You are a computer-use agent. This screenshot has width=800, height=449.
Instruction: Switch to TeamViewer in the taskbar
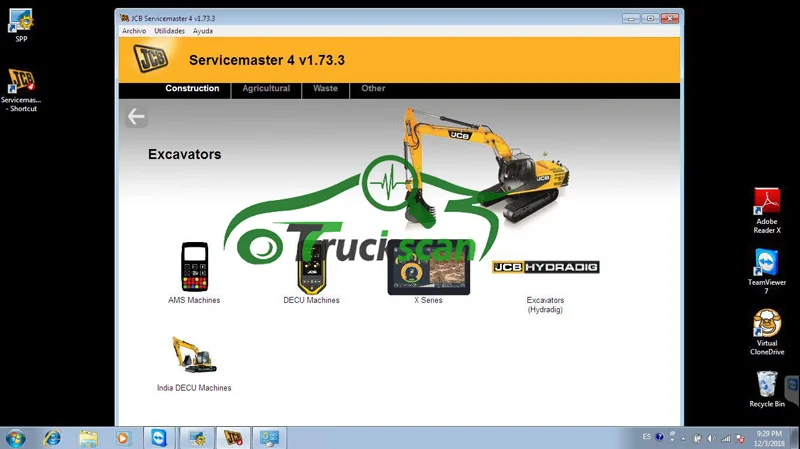coord(159,438)
